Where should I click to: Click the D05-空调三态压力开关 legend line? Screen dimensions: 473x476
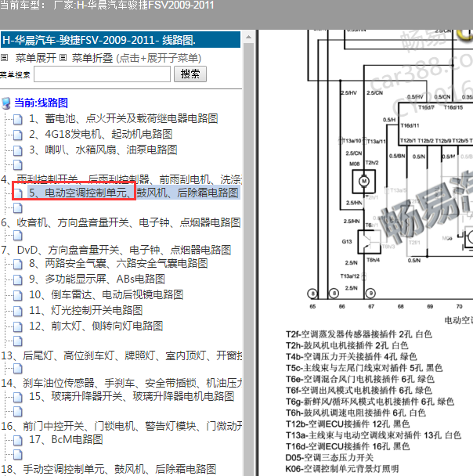point(330,458)
